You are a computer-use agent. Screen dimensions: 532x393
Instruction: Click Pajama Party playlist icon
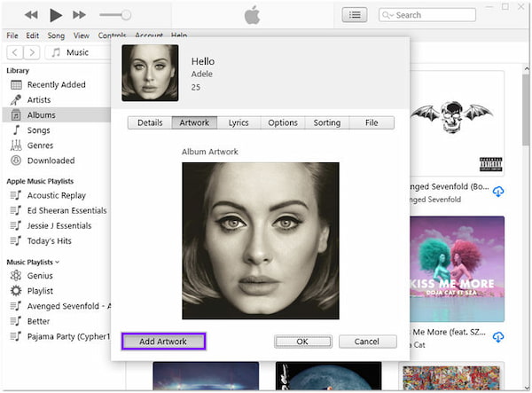[16, 336]
